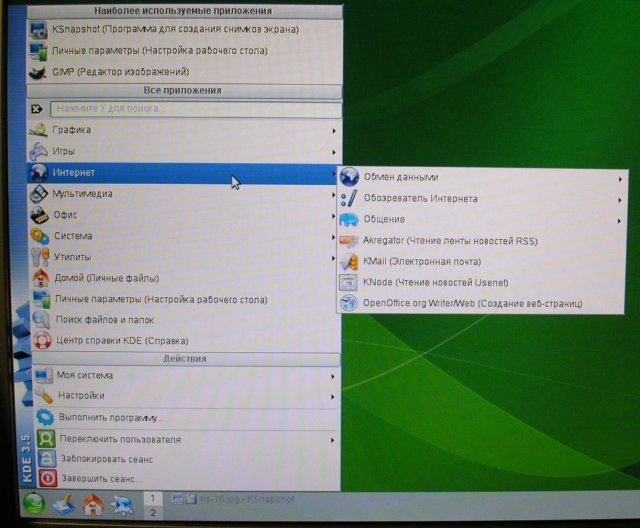Choose Поиск файлов и папок entry
The image size is (640, 528).
186,320
